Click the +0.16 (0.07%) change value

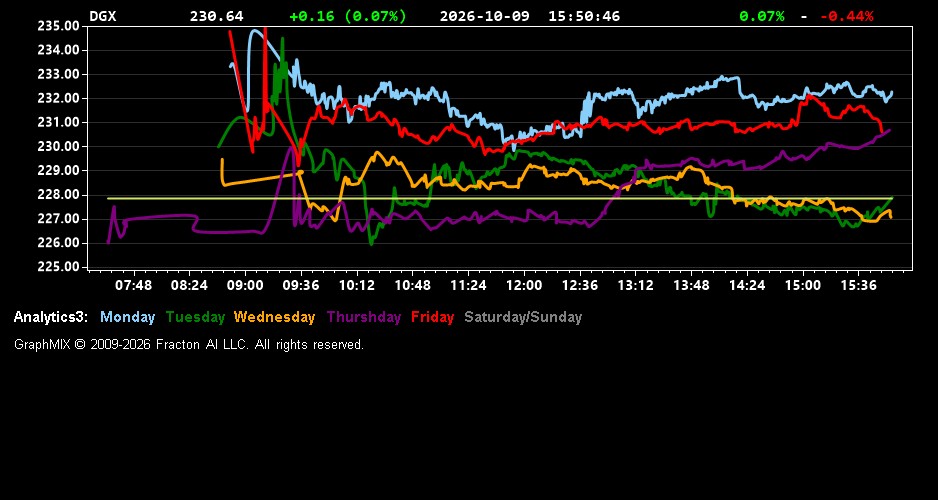click(x=348, y=16)
